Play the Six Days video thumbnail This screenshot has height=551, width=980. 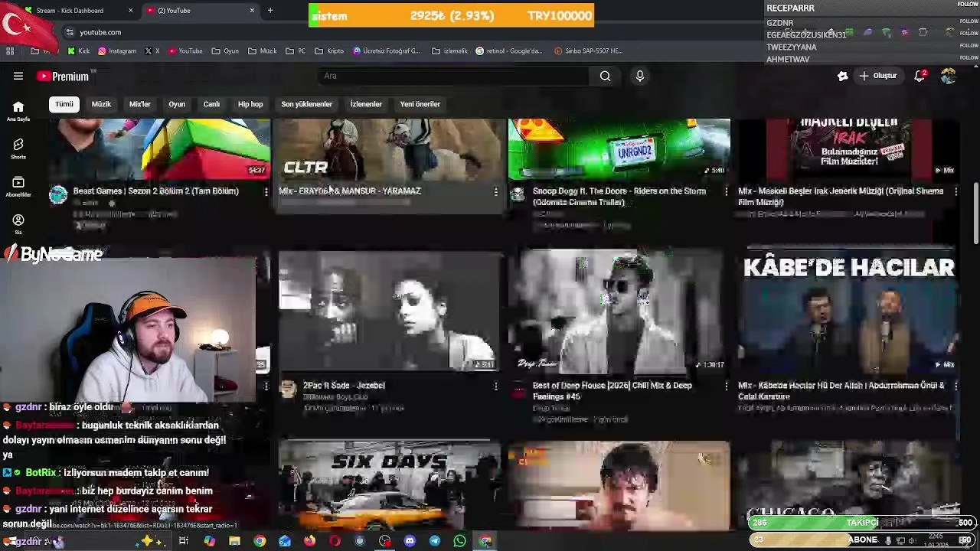[x=389, y=487]
